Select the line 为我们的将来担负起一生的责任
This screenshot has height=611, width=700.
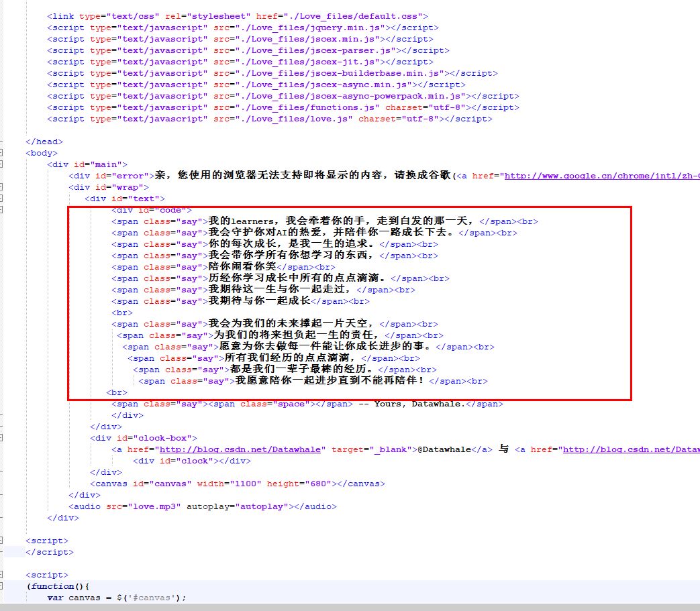click(280, 335)
